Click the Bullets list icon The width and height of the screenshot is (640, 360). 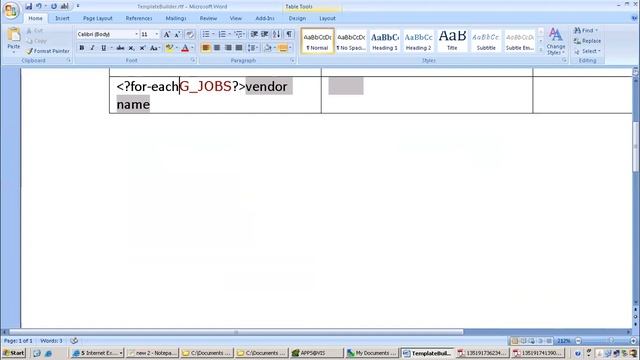pos(206,34)
